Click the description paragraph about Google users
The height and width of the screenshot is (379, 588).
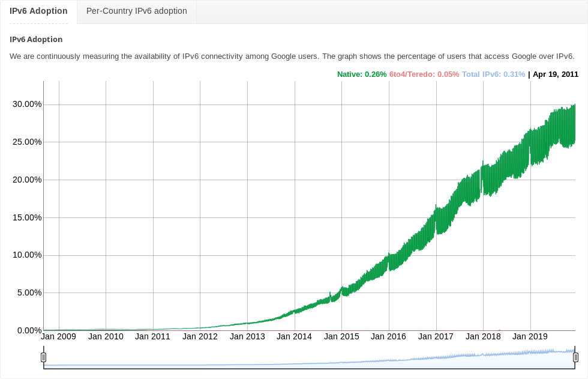[292, 56]
